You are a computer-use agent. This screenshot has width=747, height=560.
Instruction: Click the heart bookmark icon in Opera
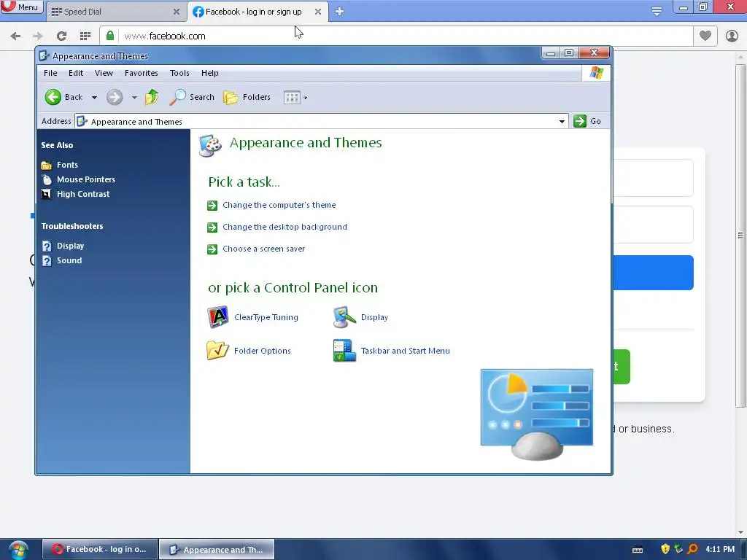click(705, 36)
